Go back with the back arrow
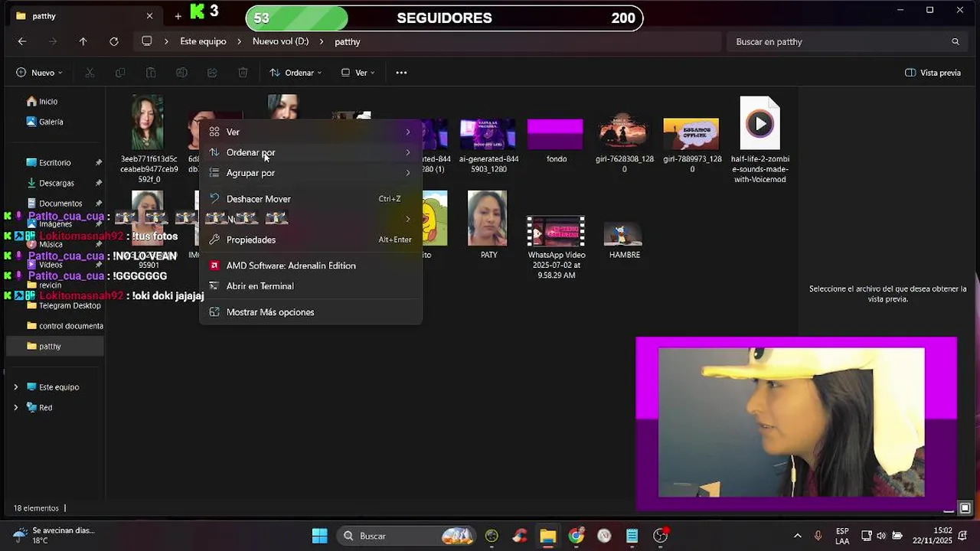This screenshot has height=551, width=980. (21, 41)
